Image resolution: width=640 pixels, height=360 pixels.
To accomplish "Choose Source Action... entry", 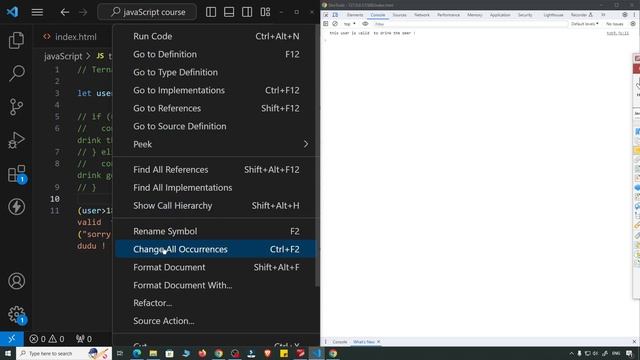I will tap(216, 321).
